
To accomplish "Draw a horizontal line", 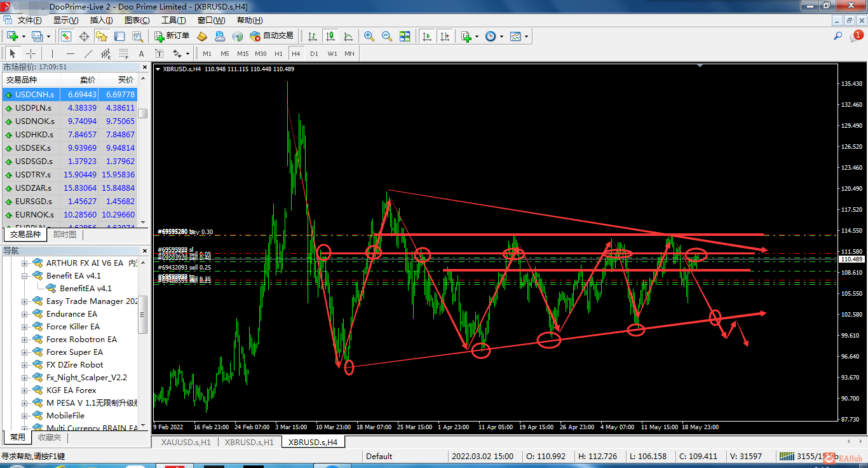I will (71, 53).
